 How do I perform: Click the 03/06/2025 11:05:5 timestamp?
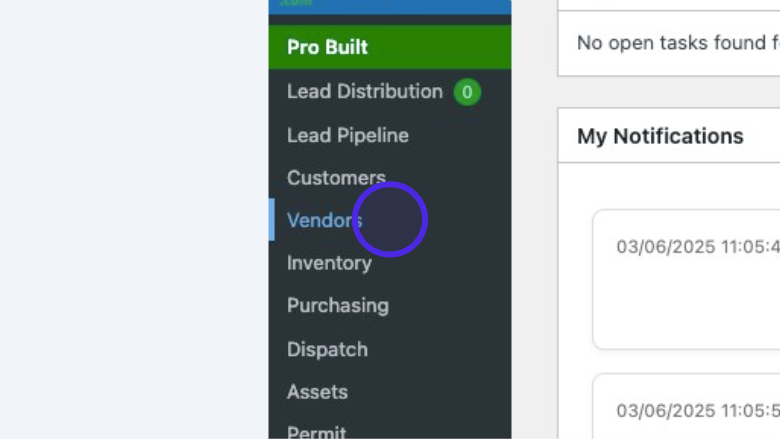click(x=698, y=411)
